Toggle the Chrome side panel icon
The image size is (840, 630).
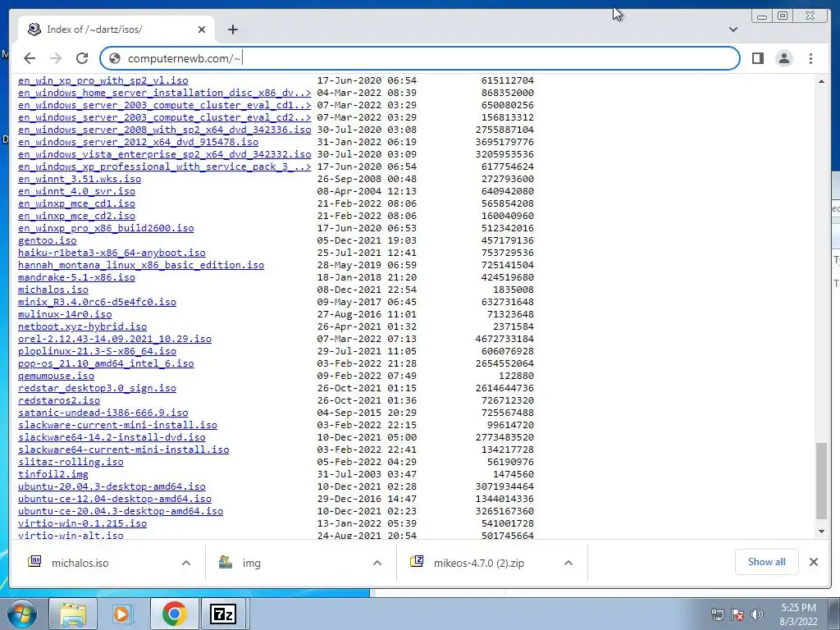pos(757,58)
